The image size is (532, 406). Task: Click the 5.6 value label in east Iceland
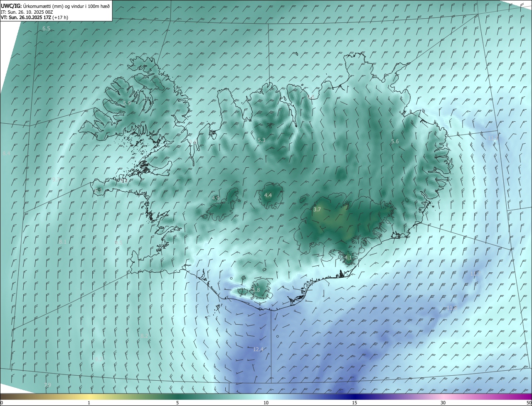pos(395,142)
